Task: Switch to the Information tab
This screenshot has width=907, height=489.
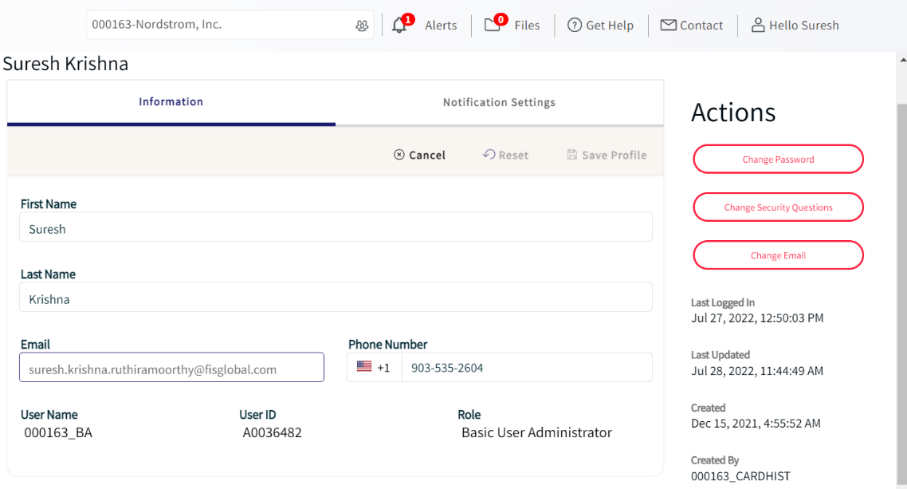Action: pyautogui.click(x=171, y=102)
